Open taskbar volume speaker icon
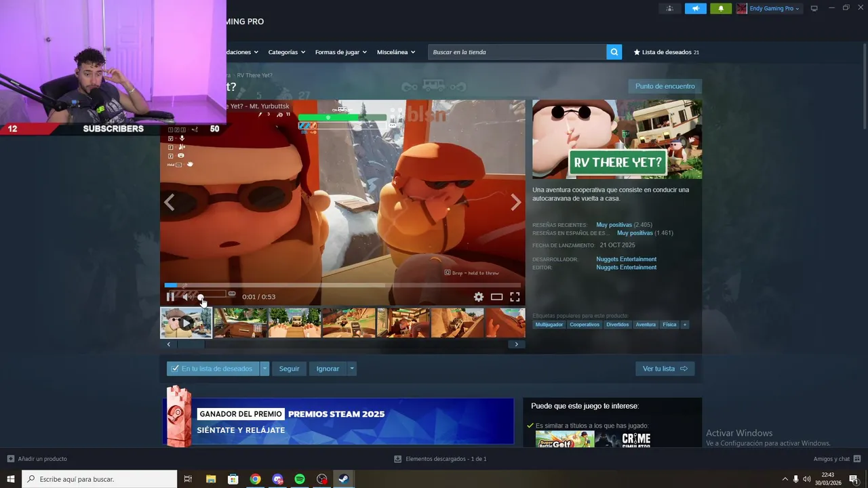 [x=806, y=479]
